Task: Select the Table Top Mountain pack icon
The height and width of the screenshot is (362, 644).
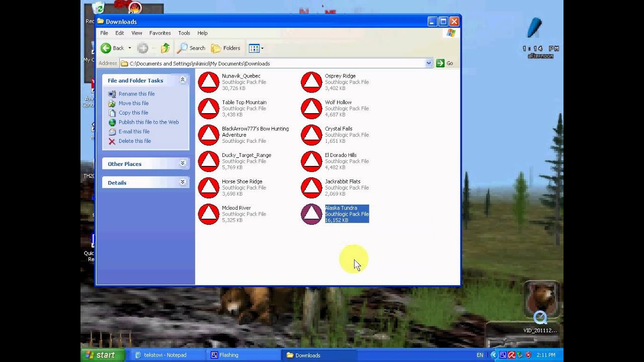Action: pos(208,109)
